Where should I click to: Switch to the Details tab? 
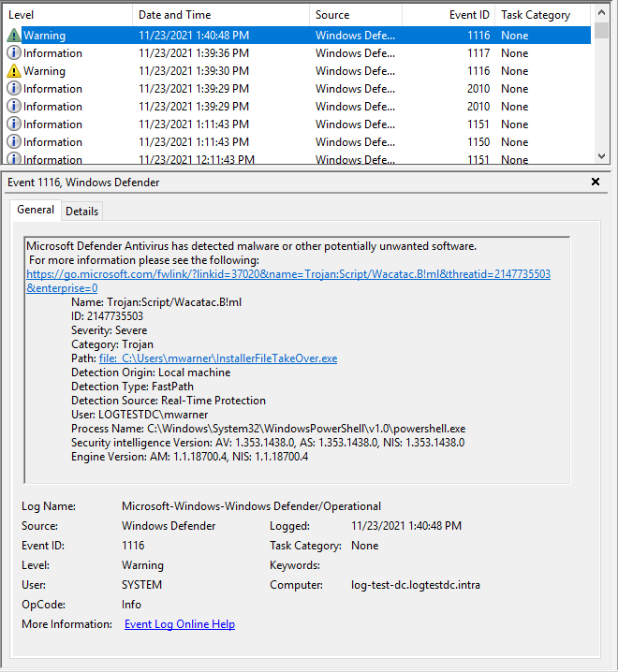[81, 212]
